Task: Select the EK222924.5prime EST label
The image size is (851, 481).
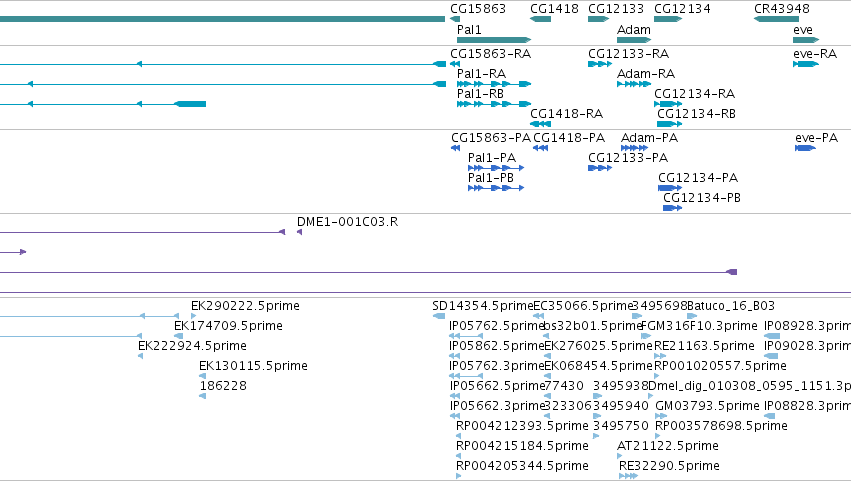Action: 192,346
